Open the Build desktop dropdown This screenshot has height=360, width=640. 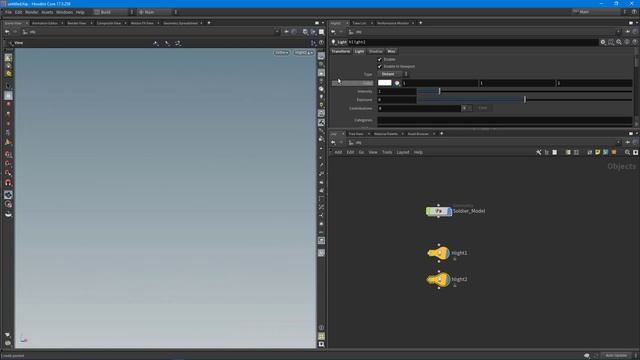click(113, 12)
